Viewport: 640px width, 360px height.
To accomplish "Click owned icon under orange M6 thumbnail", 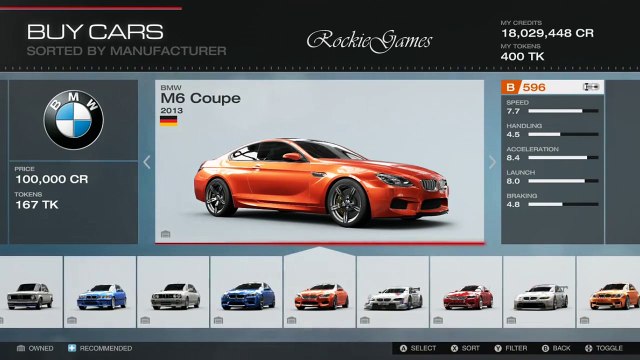I will tap(291, 320).
